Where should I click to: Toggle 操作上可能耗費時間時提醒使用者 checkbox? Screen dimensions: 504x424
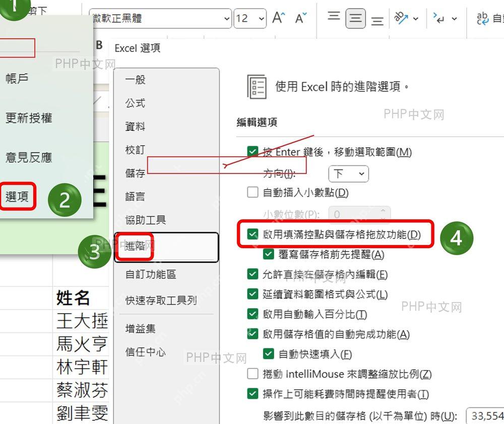pos(253,394)
